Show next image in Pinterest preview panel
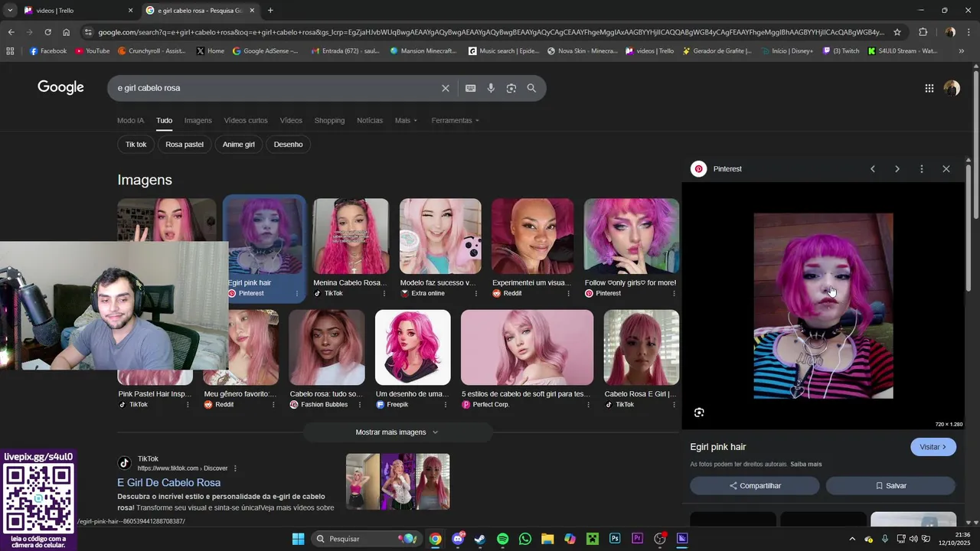Screen dimensions: 980x551 [x=897, y=169]
